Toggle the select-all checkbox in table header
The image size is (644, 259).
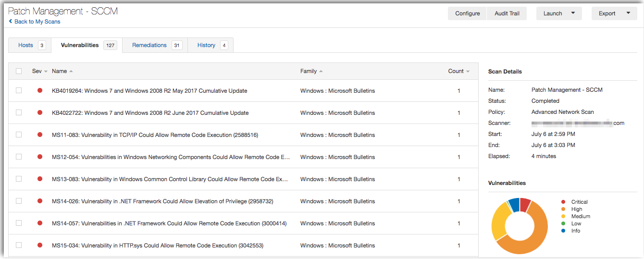pyautogui.click(x=19, y=71)
